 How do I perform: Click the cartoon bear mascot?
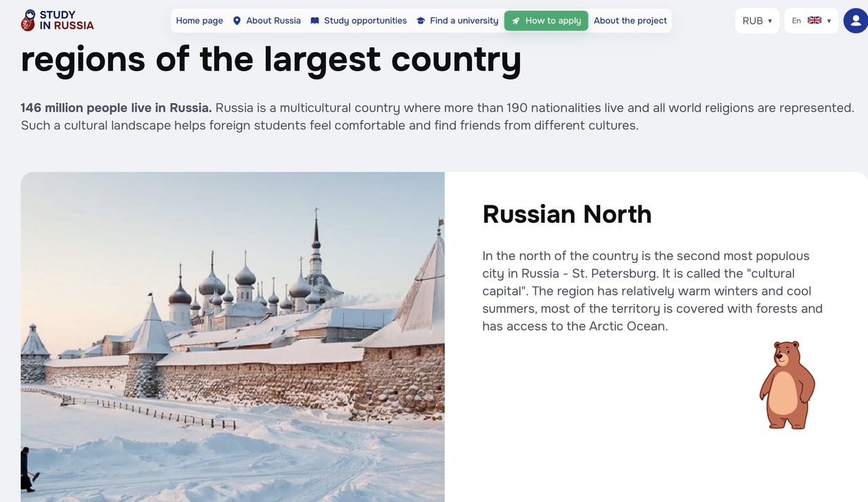coord(787,385)
